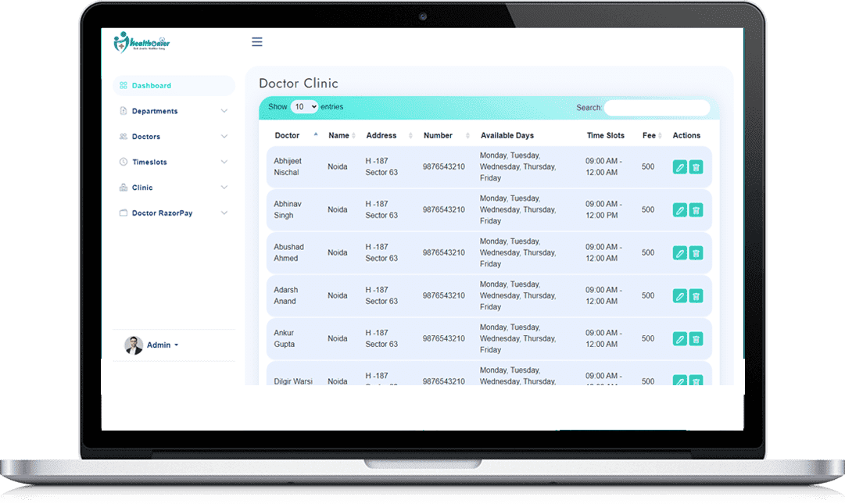Click edit pencil for Adarsh Anand
Viewport: 845px width, 504px height.
pyautogui.click(x=679, y=295)
